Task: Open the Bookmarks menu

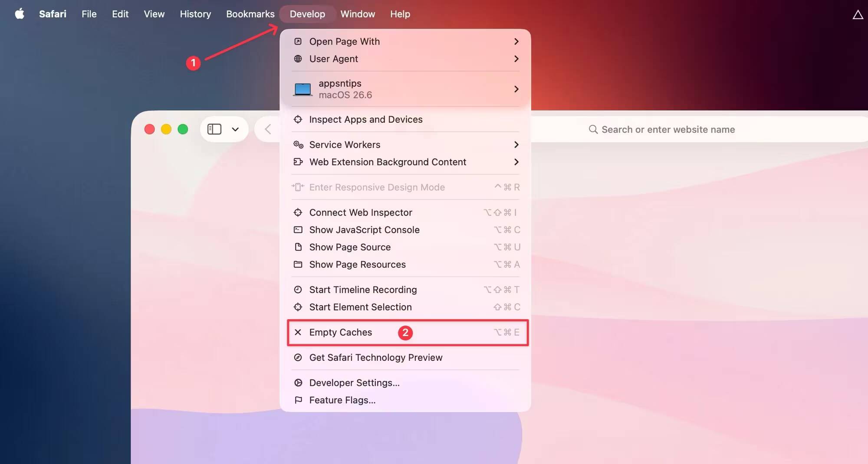Action: click(x=250, y=14)
